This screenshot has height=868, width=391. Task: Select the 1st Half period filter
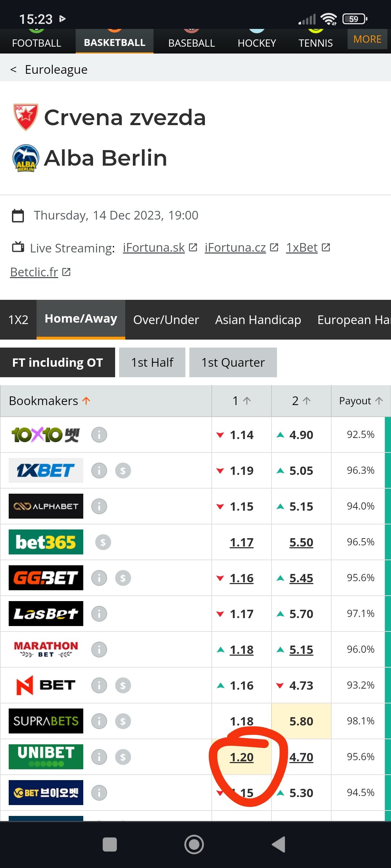[152, 362]
